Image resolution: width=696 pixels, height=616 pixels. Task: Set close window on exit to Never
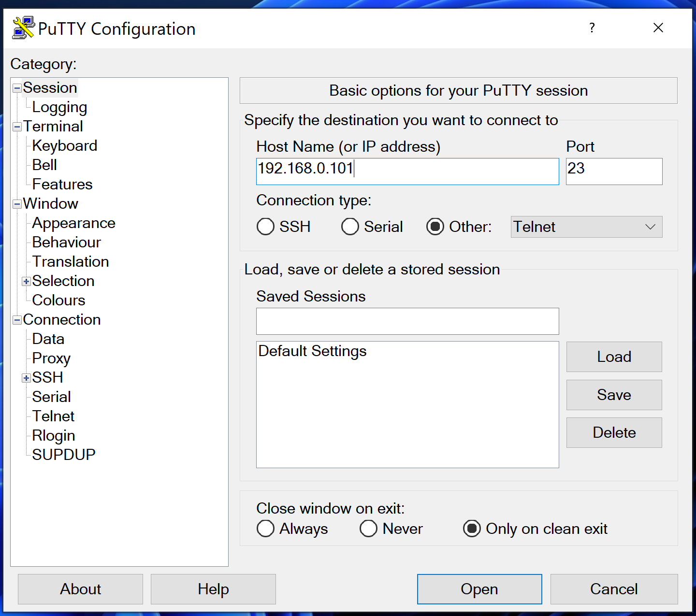click(x=368, y=529)
